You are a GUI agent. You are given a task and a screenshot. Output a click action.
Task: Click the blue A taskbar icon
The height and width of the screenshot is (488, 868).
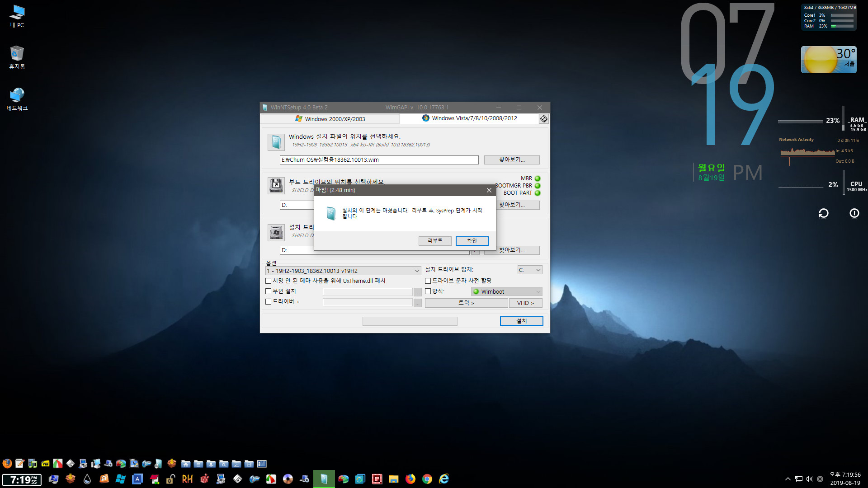137,479
